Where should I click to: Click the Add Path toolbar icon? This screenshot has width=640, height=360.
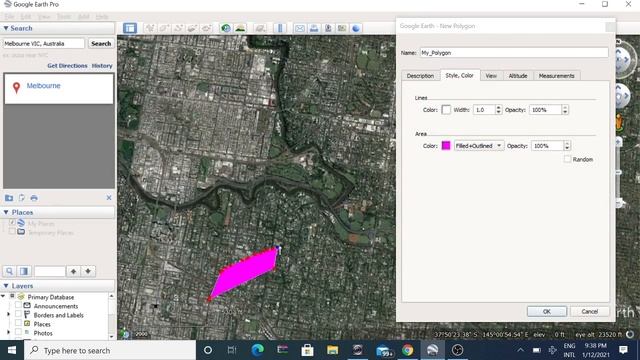178,28
